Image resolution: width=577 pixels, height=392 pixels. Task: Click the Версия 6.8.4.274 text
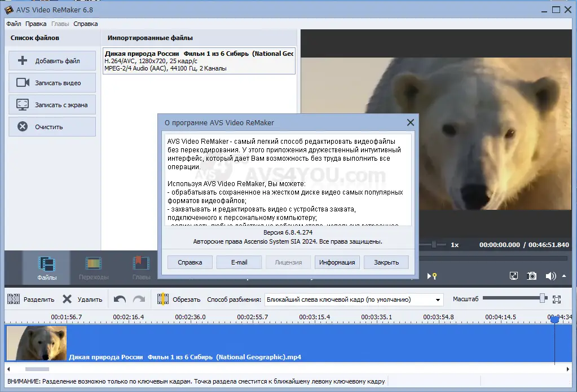(x=288, y=232)
